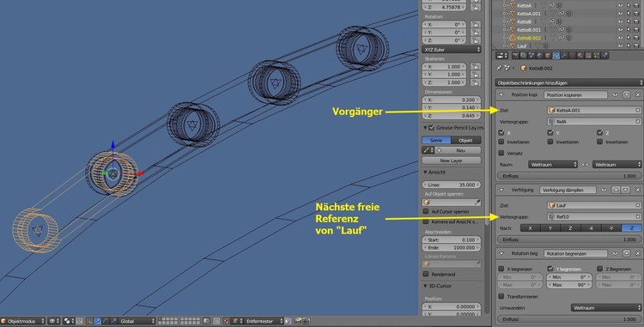Select -Y as the Nach axis

tap(611, 228)
